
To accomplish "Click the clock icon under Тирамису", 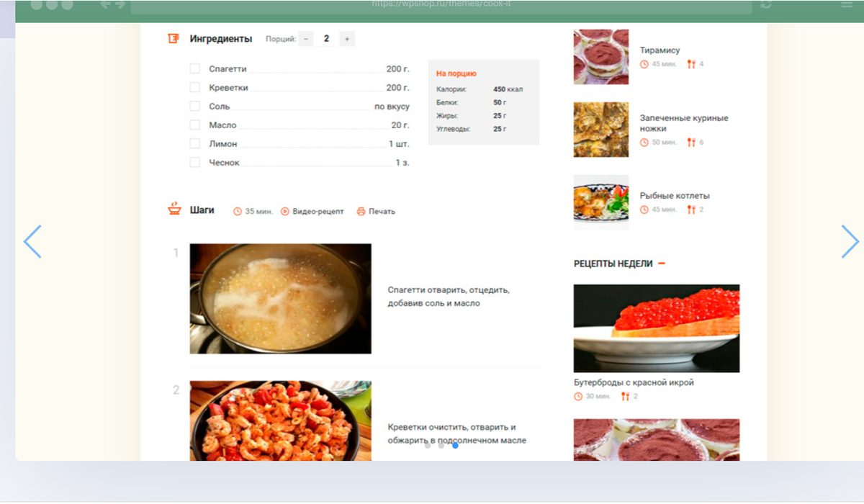I will (644, 64).
